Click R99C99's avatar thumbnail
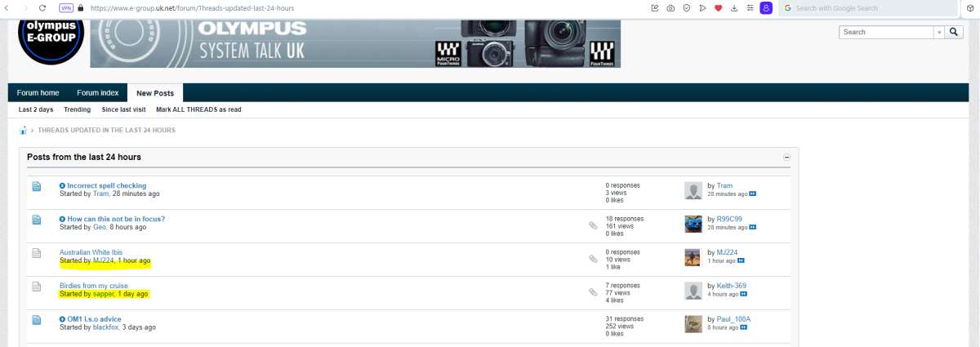The height and width of the screenshot is (347, 980). click(x=693, y=225)
